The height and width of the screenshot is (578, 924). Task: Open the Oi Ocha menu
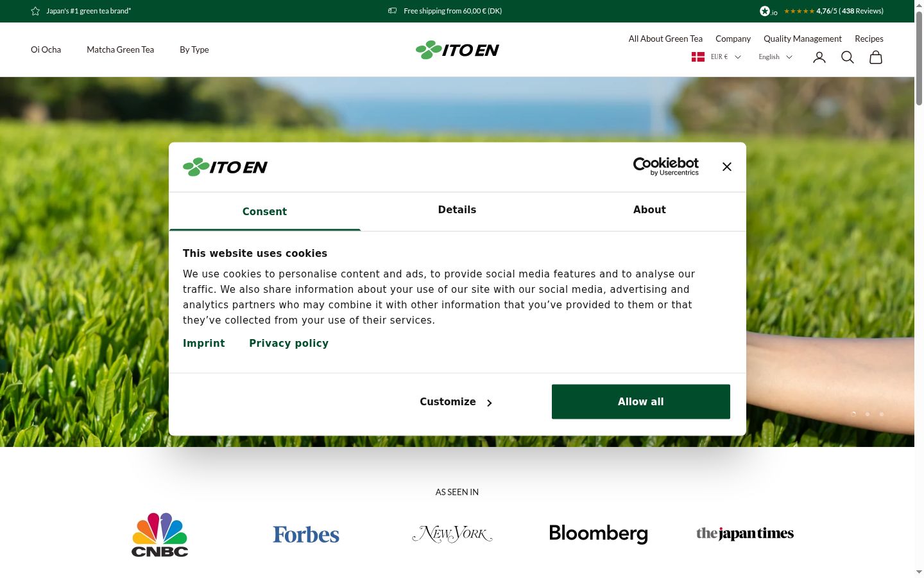point(46,49)
